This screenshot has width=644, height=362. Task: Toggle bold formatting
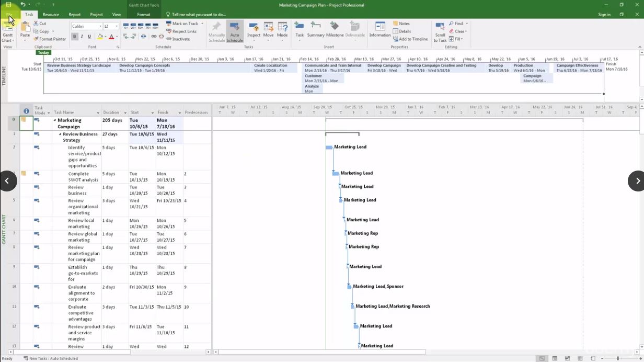point(75,37)
